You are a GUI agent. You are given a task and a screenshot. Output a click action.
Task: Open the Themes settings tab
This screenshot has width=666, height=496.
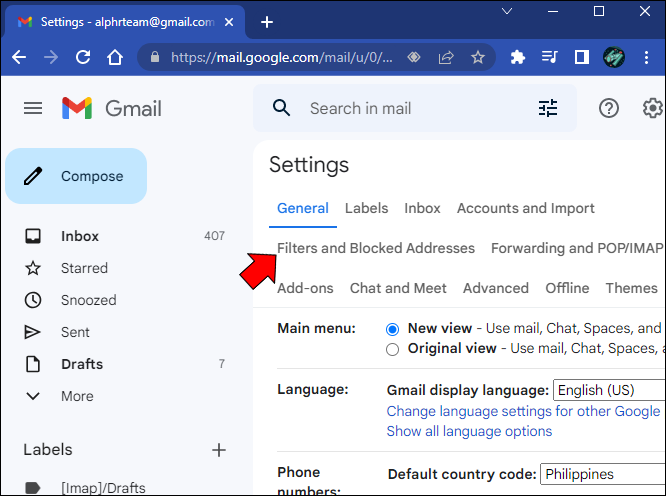tap(632, 288)
